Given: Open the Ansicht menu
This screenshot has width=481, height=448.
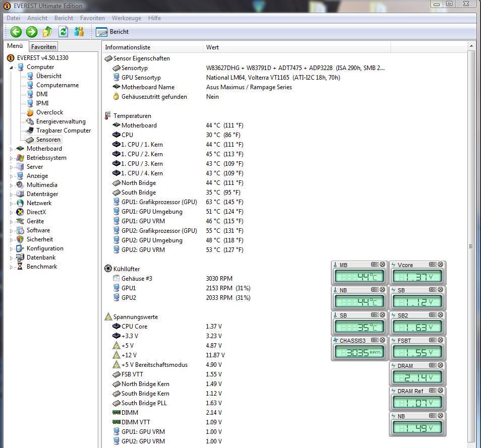Looking at the screenshot, I should click(x=37, y=18).
